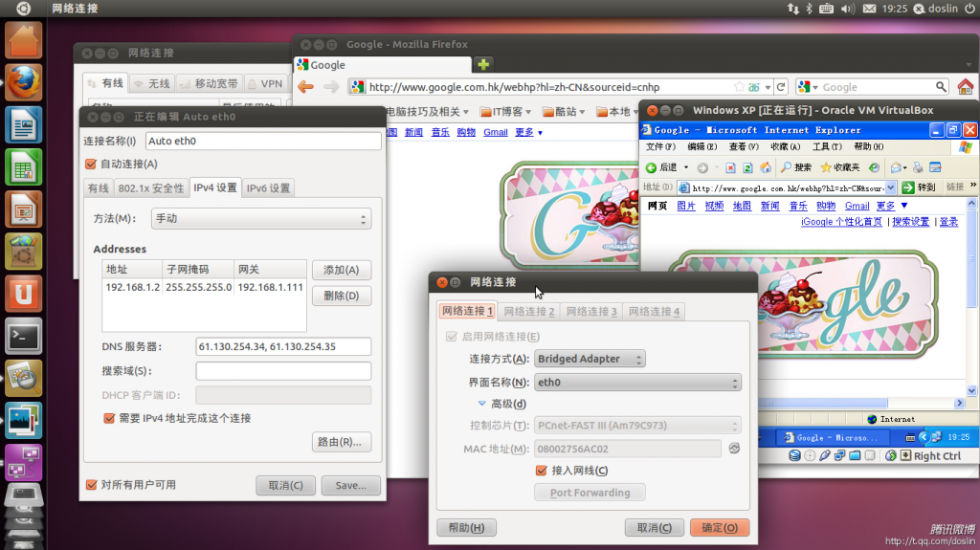Open Home Folder from the Ubuntu launcher
Viewport: 980px width, 550px height.
tap(24, 40)
